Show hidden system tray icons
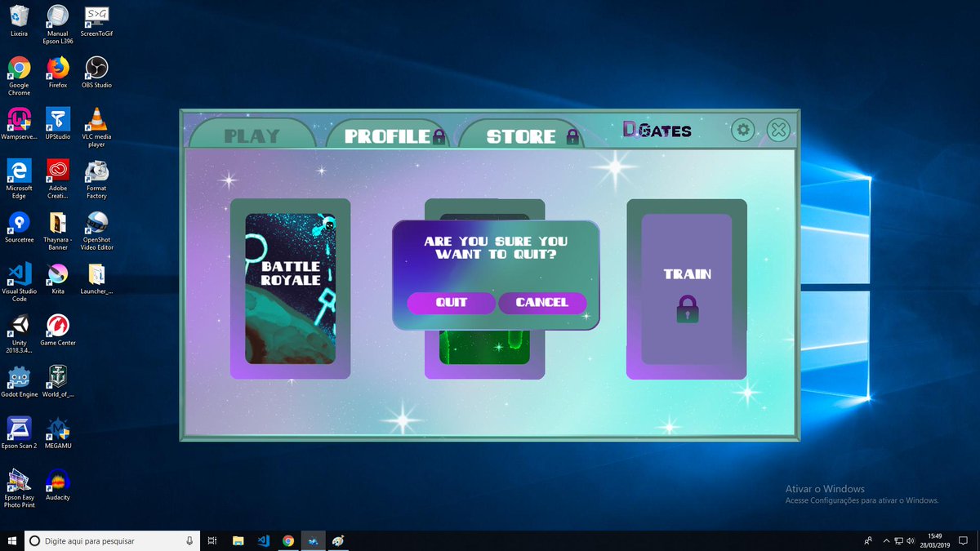 (884, 540)
